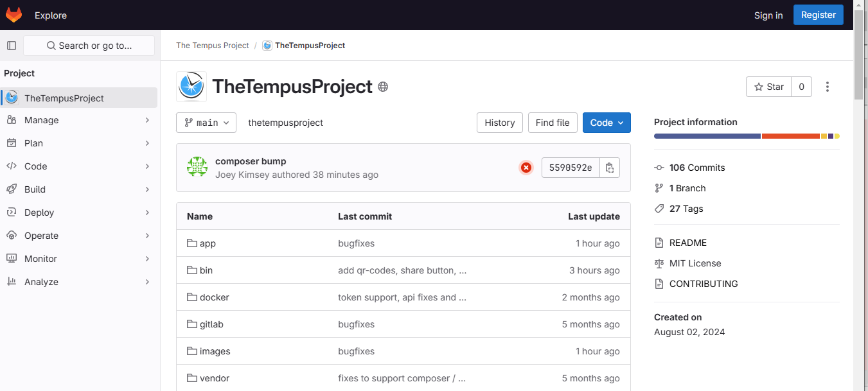Image resolution: width=868 pixels, height=391 pixels.
Task: Click the Analyze chart icon
Action: (12, 282)
